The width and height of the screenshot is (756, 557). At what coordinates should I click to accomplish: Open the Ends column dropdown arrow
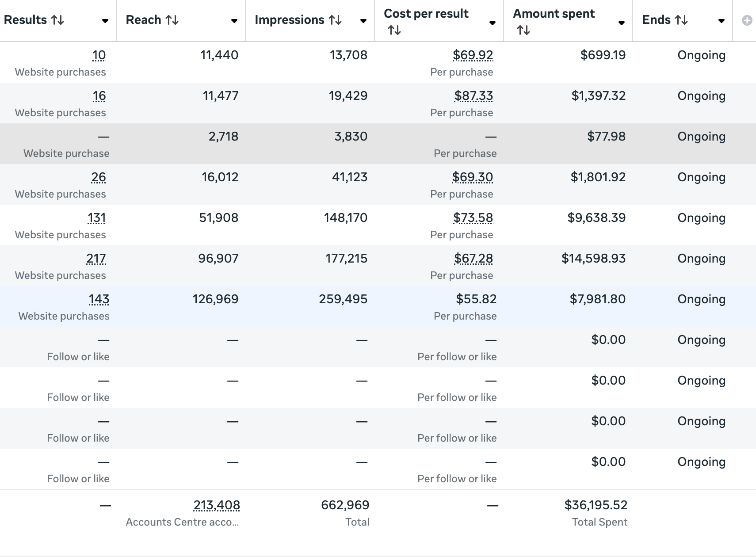point(722,21)
